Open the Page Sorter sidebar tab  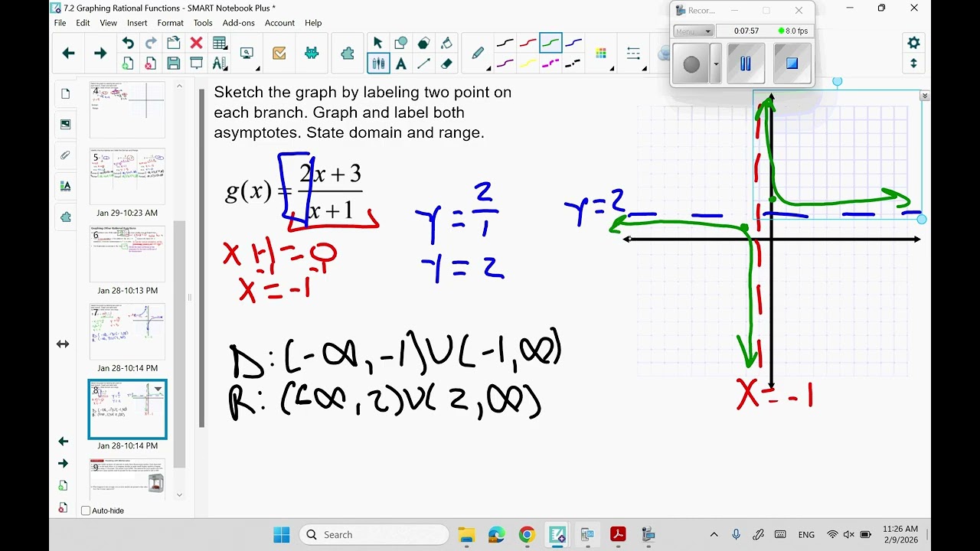pos(65,94)
